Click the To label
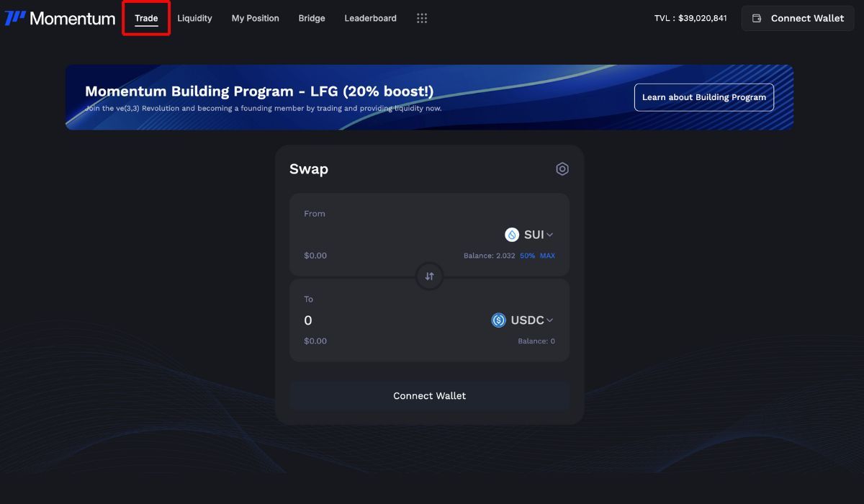 pos(308,300)
